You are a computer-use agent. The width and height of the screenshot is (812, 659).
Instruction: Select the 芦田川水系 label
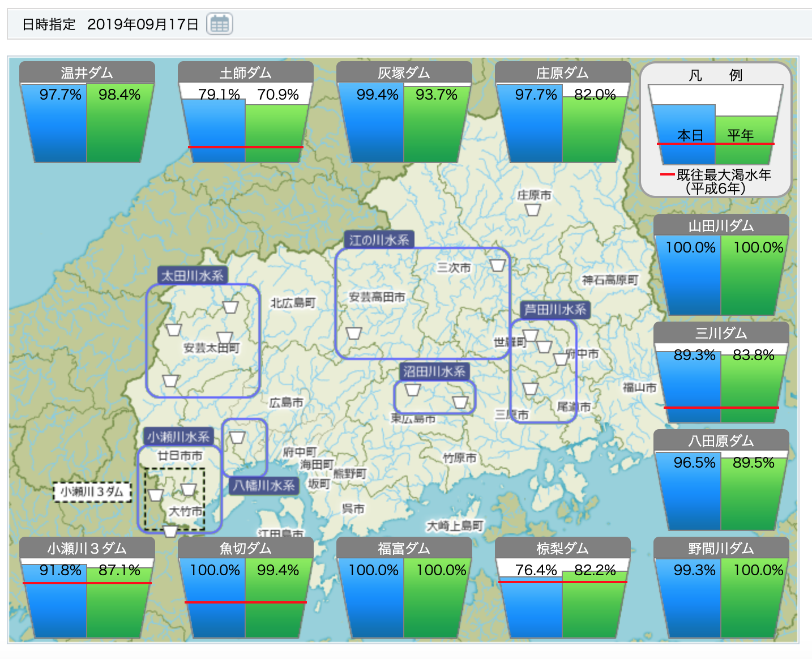(x=555, y=310)
